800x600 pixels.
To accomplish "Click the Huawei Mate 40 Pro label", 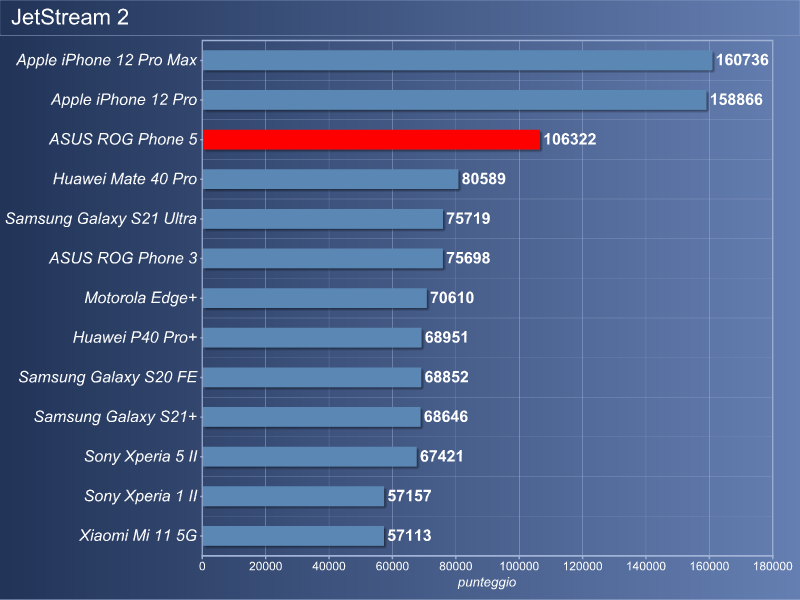I will pyautogui.click(x=125, y=179).
